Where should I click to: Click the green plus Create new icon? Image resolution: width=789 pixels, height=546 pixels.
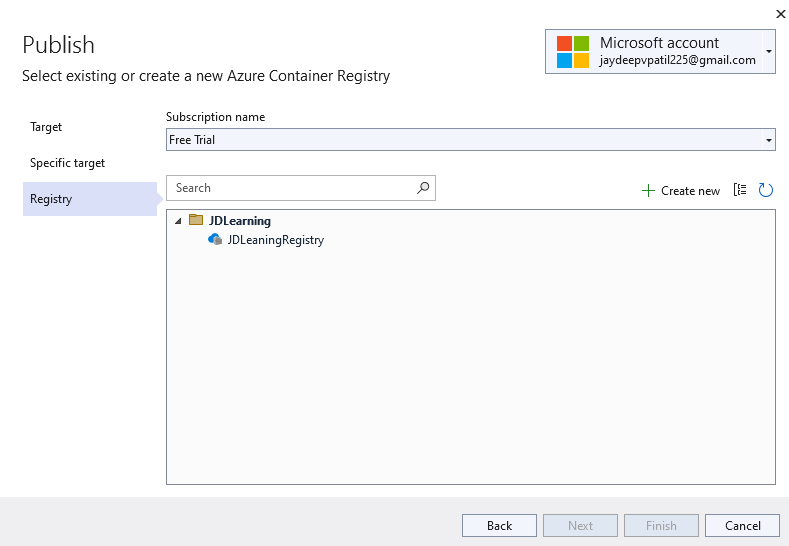648,191
